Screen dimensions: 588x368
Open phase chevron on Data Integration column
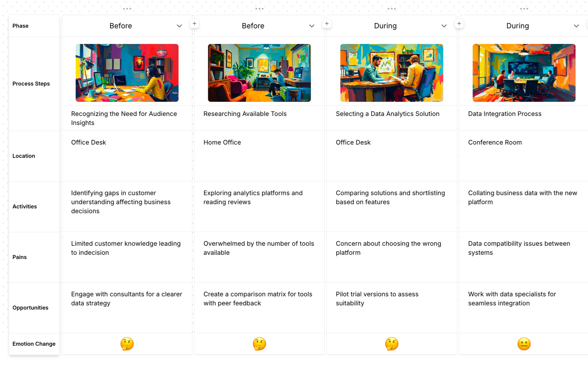click(x=576, y=26)
